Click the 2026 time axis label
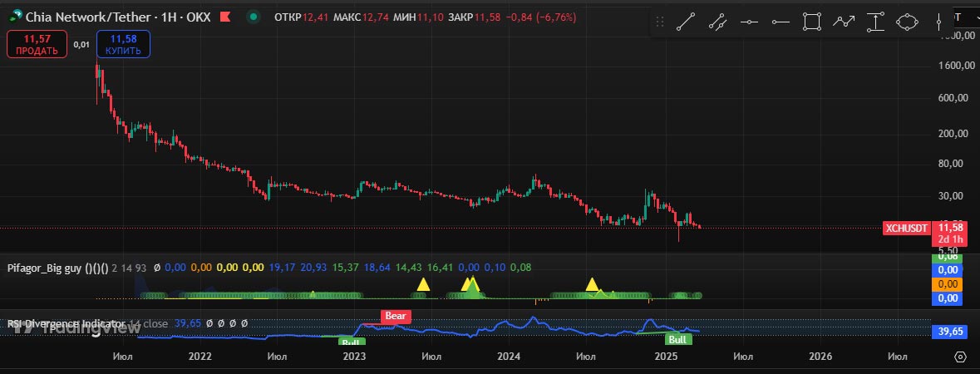 click(820, 356)
